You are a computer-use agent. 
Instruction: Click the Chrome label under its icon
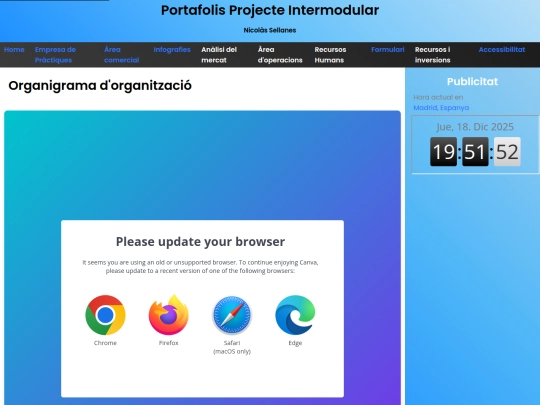click(x=105, y=343)
